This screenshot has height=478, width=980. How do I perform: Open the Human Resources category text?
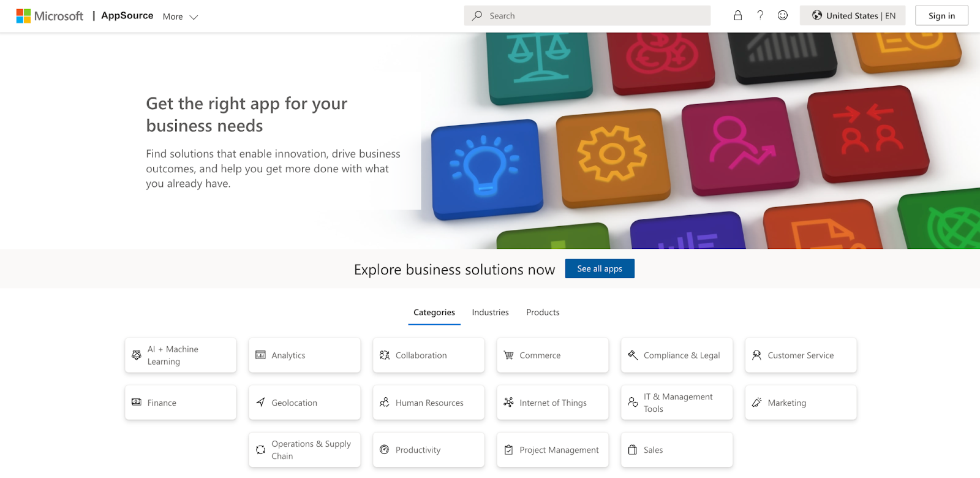(429, 403)
